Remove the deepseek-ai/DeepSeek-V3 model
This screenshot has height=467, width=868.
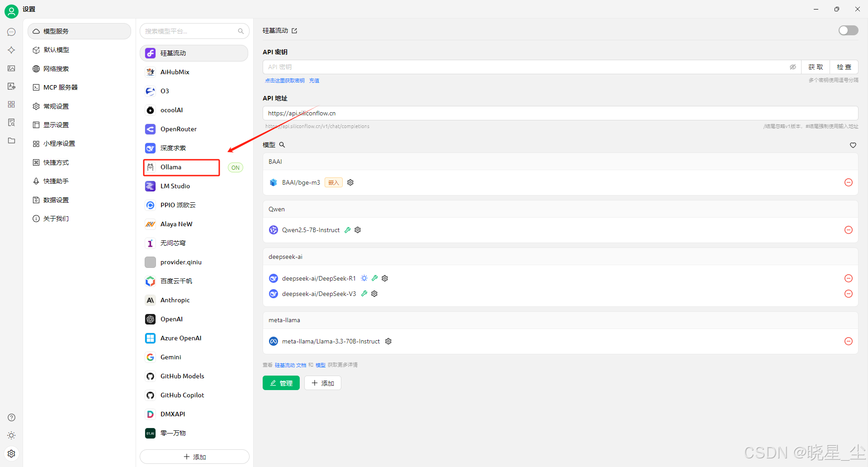pyautogui.click(x=849, y=294)
